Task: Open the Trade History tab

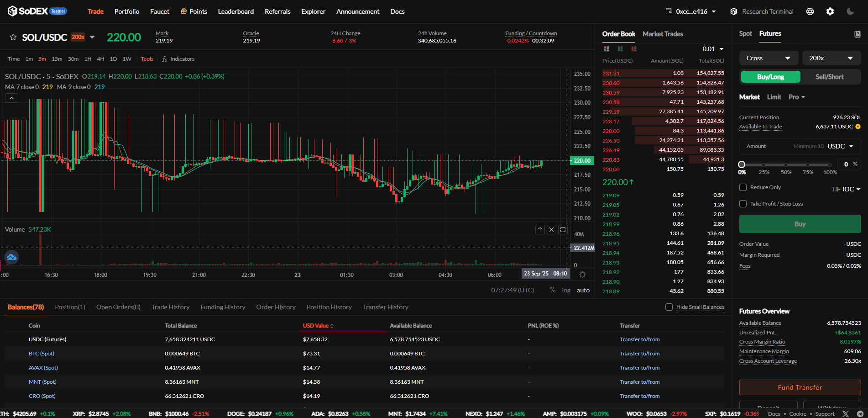Action: point(170,307)
